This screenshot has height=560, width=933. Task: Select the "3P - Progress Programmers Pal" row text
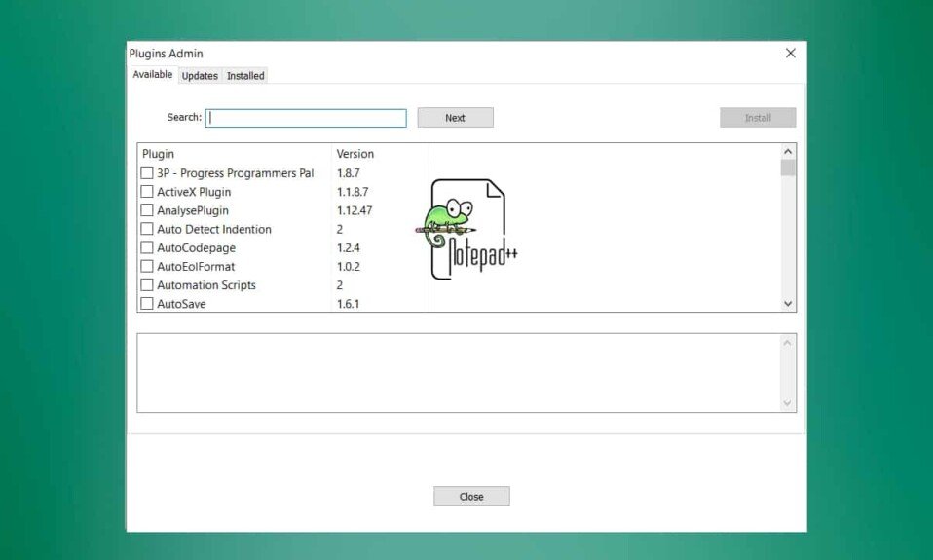pyautogui.click(x=235, y=173)
